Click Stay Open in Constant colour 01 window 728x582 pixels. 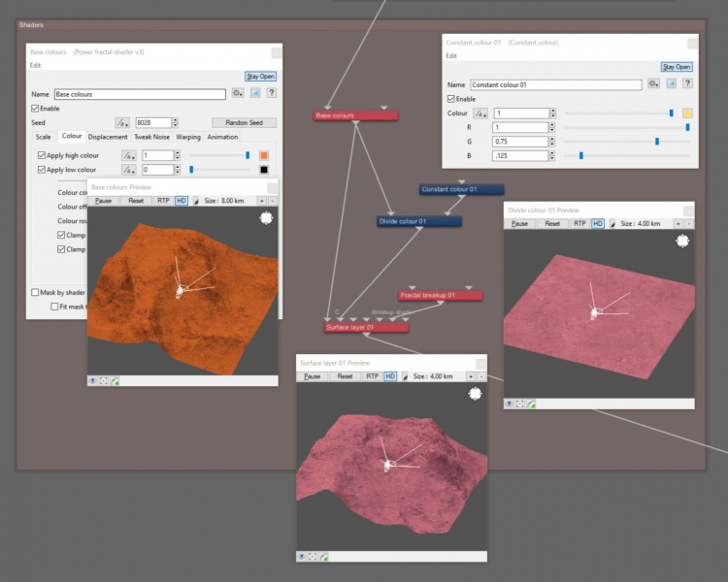point(677,67)
